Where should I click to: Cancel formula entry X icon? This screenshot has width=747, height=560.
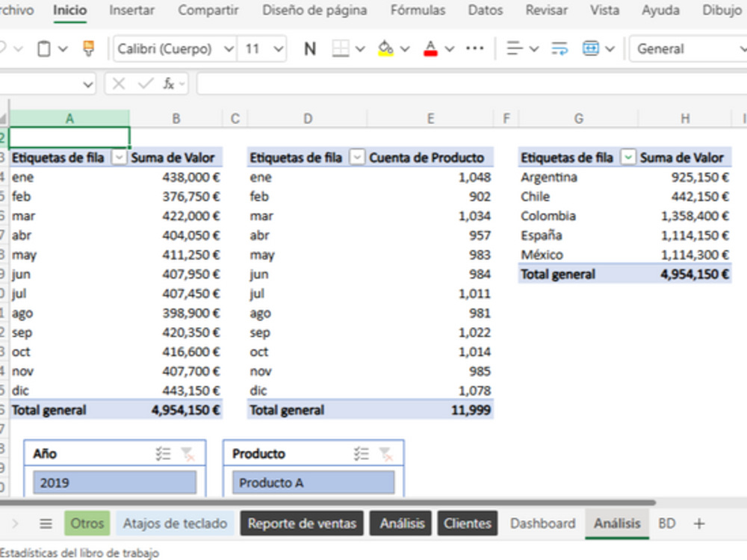click(x=119, y=84)
